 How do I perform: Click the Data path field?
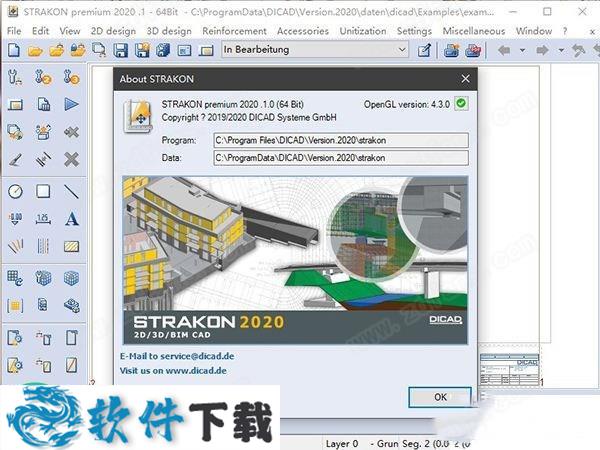[341, 158]
